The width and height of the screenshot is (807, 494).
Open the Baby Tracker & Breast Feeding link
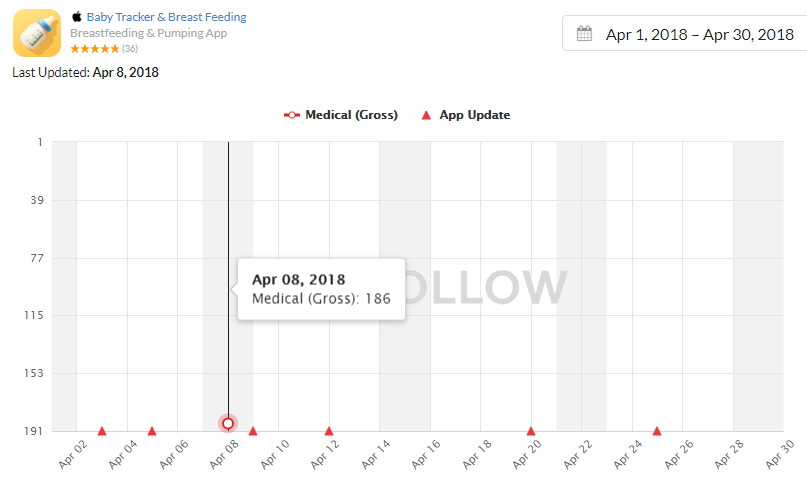[x=166, y=17]
